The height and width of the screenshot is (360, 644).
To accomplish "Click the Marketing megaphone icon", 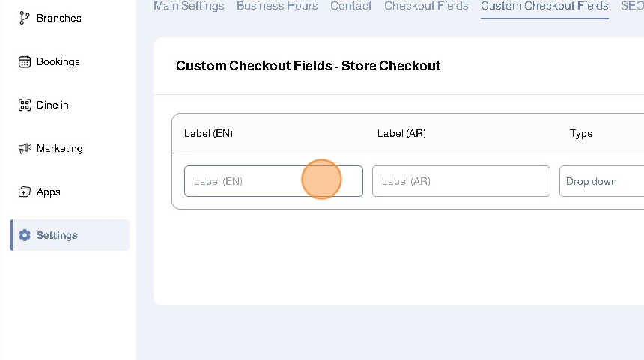I will tap(24, 148).
